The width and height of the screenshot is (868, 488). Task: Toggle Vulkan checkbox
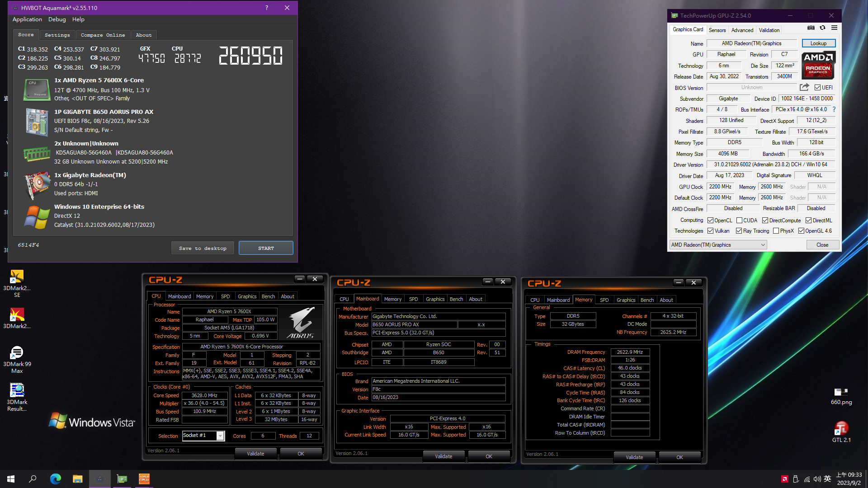[x=710, y=231]
